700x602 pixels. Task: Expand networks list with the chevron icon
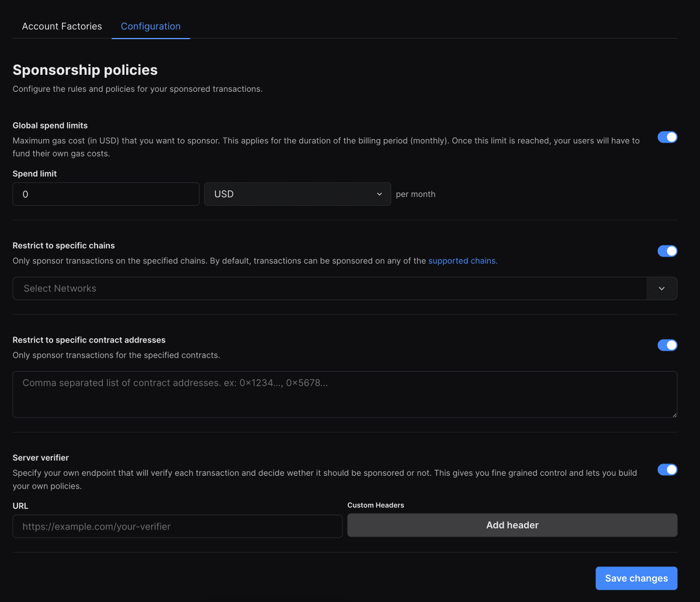click(x=661, y=289)
